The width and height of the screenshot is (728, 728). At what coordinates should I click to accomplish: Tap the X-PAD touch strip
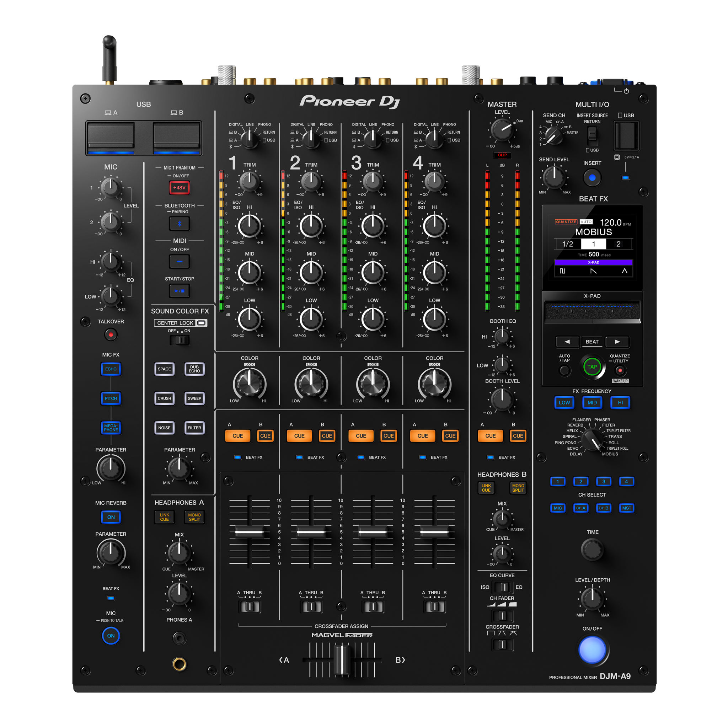592,311
